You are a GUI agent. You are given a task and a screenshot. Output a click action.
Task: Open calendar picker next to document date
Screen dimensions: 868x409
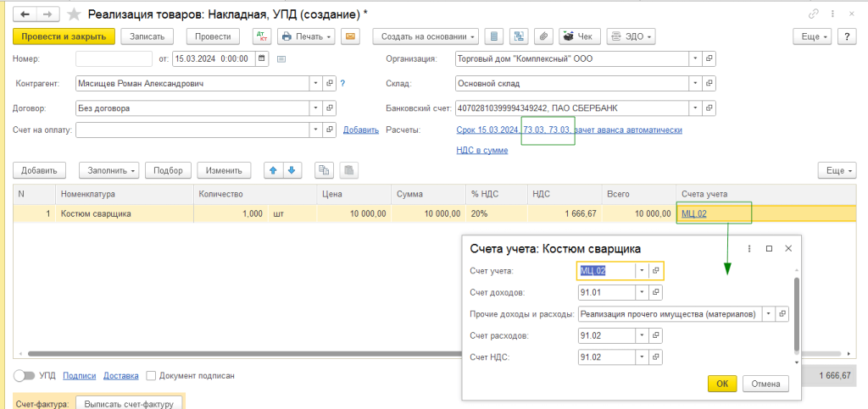pyautogui.click(x=262, y=58)
